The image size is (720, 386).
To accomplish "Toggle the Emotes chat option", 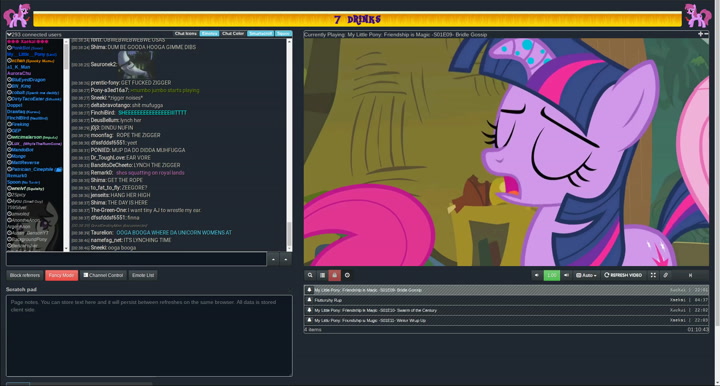I will [x=209, y=34].
